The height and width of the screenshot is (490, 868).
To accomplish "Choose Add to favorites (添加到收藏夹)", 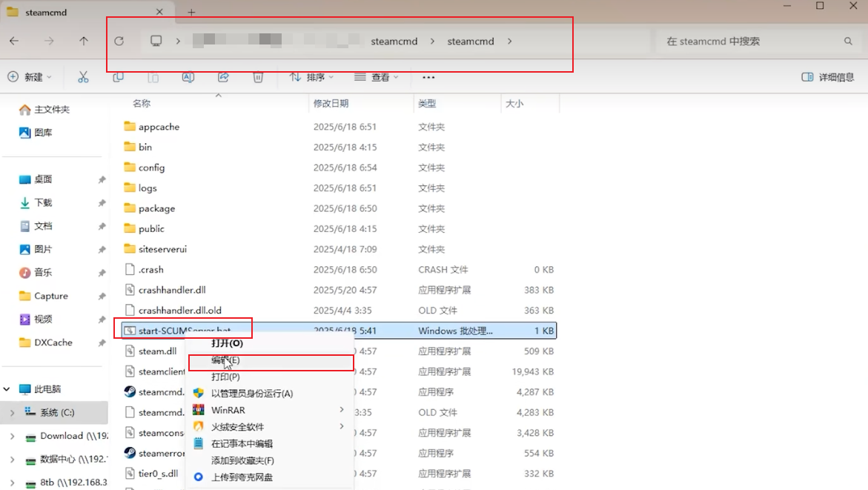I will pyautogui.click(x=270, y=460).
